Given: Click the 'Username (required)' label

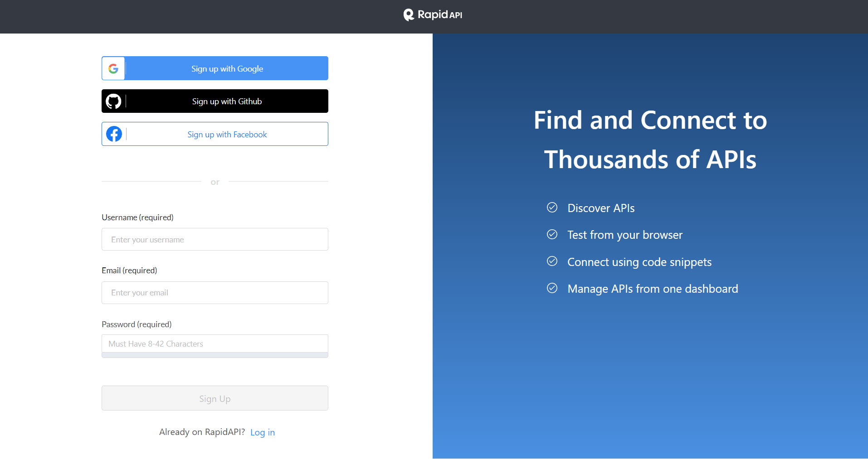Looking at the screenshot, I should [137, 217].
